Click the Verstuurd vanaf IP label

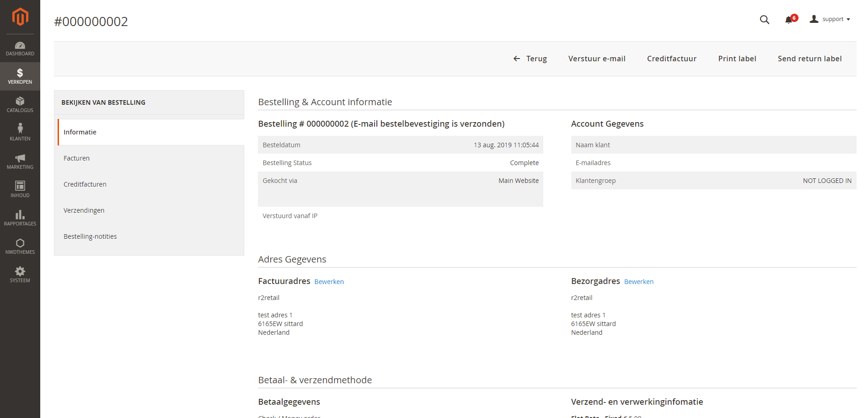[x=290, y=216]
